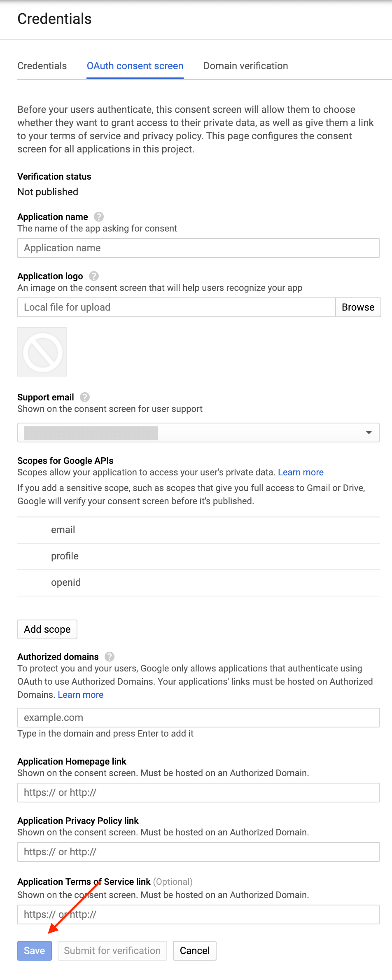392x980 pixels.
Task: Click the Submit for verification button
Action: coord(112,951)
